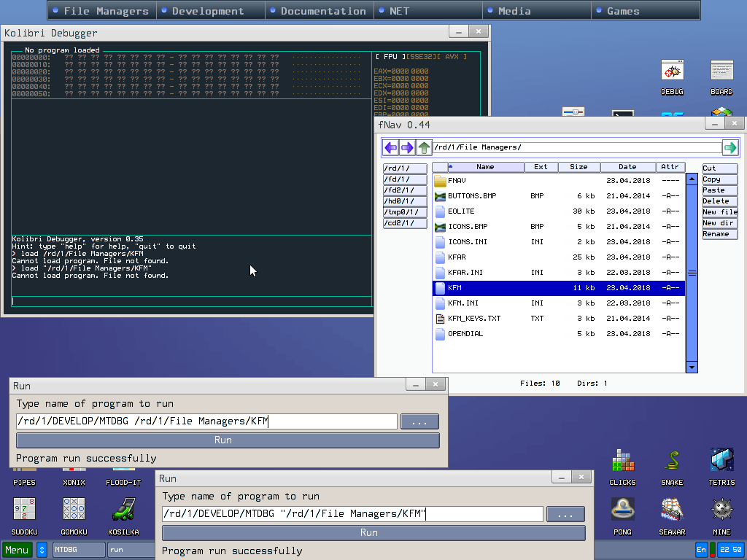The height and width of the screenshot is (560, 747).
Task: Select the /hd0/1/ drive button
Action: tap(405, 201)
